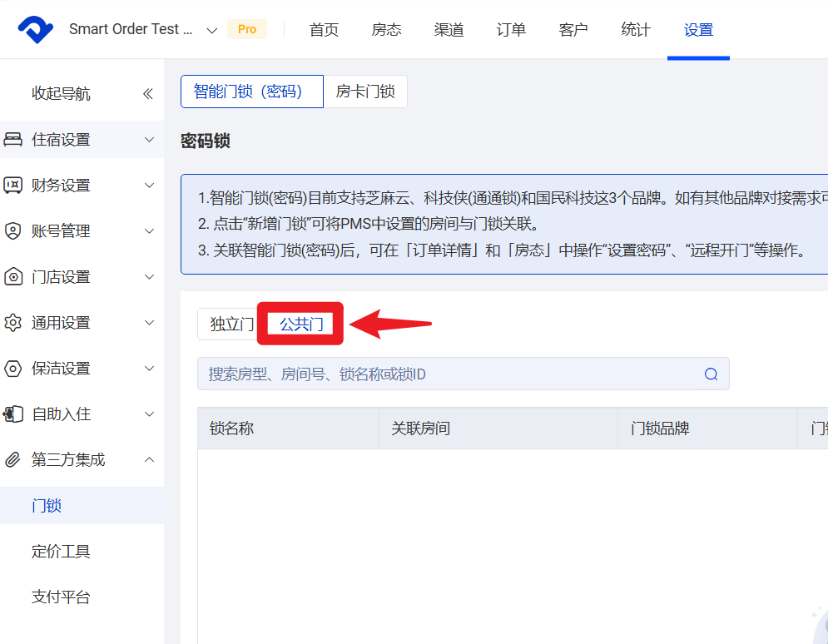Image resolution: width=828 pixels, height=644 pixels.
Task: Switch to the 房卡门锁 tab
Action: 365,92
